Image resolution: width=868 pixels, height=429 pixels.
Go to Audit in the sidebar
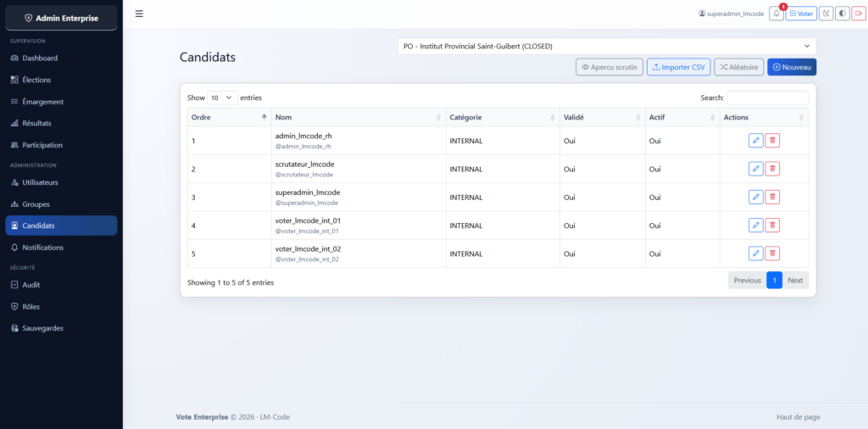point(31,285)
